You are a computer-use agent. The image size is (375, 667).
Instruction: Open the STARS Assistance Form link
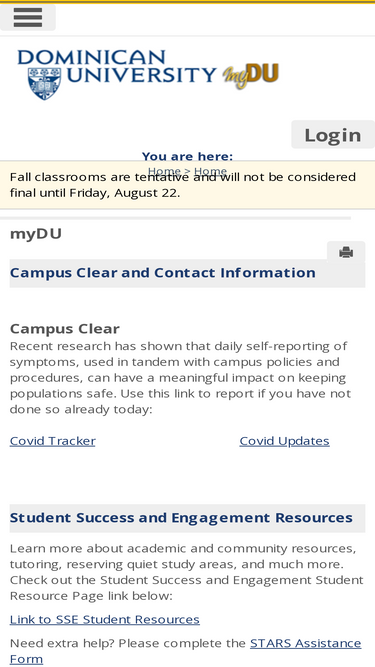(x=185, y=651)
